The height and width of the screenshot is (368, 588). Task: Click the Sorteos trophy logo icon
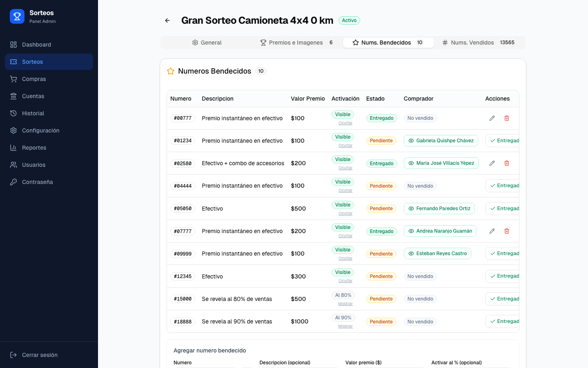[17, 16]
